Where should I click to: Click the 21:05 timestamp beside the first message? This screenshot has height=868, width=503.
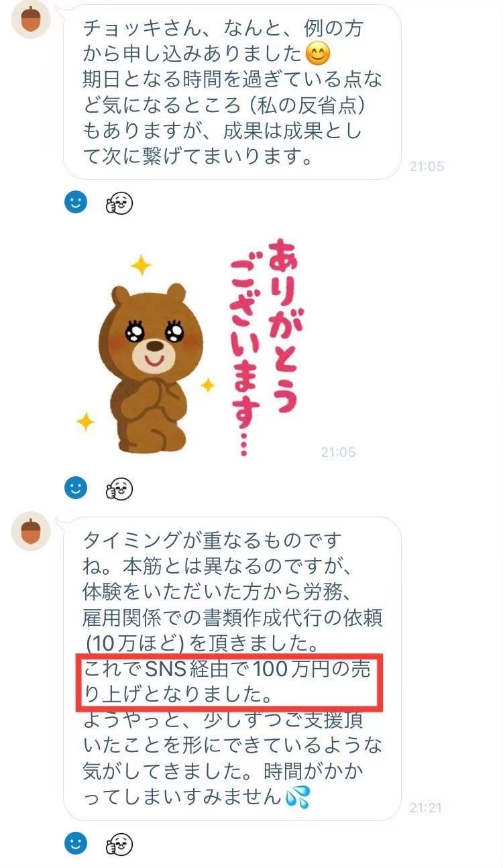[x=427, y=166]
